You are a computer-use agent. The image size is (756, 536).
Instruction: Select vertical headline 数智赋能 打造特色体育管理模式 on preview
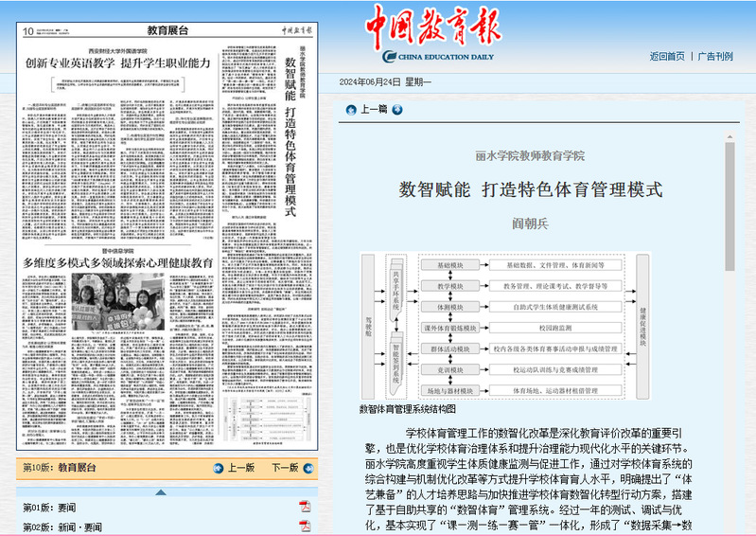point(290,137)
